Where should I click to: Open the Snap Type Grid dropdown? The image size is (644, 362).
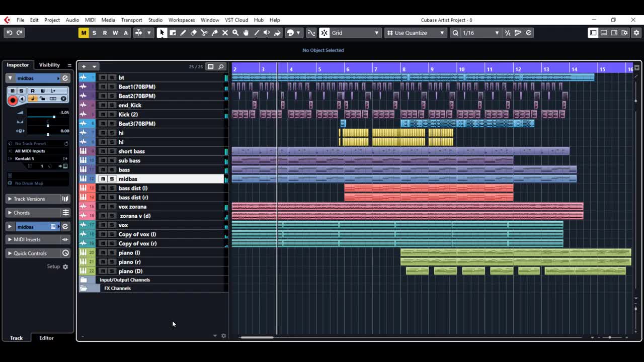click(355, 33)
